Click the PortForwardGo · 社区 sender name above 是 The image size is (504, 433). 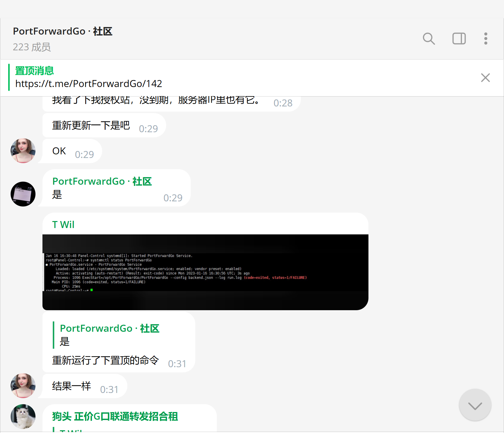pos(102,181)
